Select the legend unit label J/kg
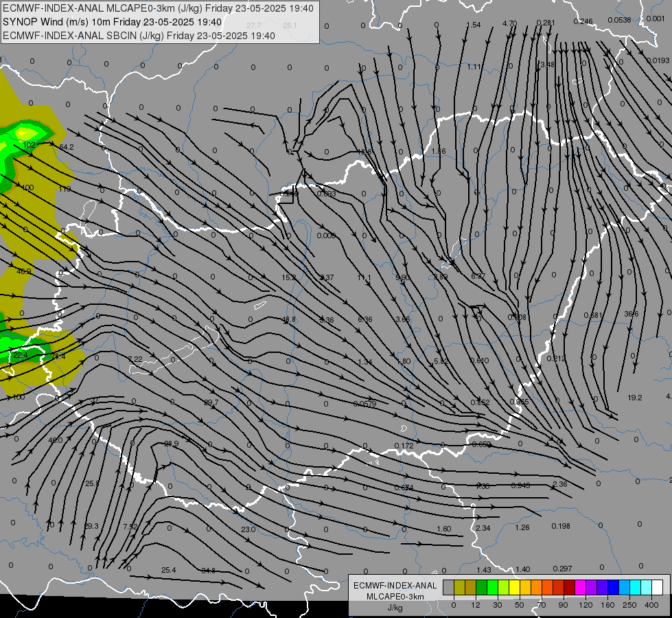 [395, 608]
